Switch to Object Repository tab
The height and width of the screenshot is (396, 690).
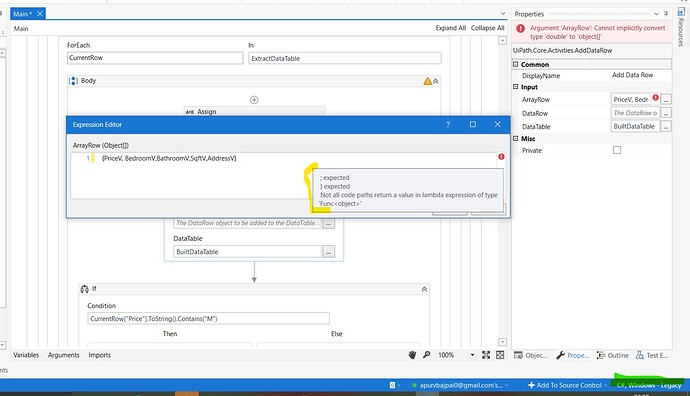point(531,355)
